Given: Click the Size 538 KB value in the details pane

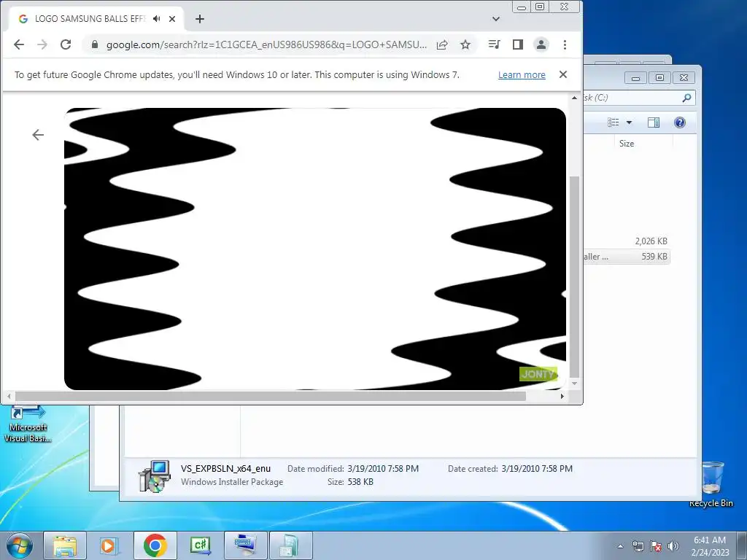Looking at the screenshot, I should coord(360,482).
